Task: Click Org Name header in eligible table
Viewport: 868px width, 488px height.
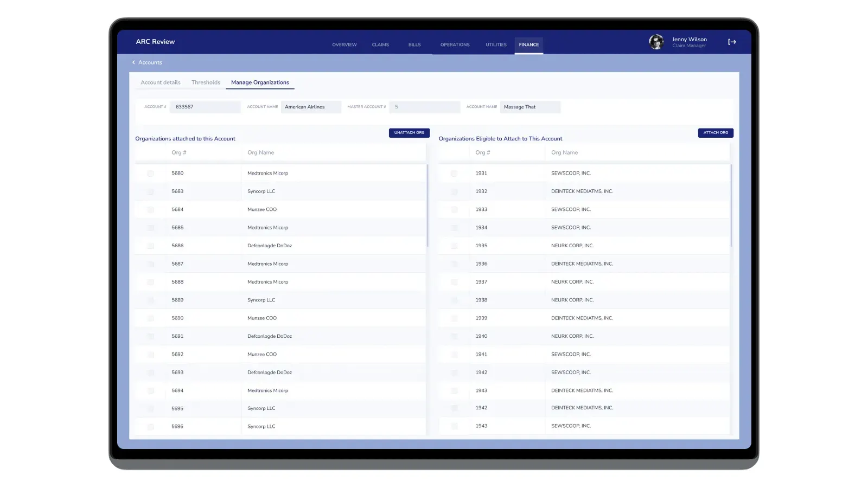Action: point(564,152)
